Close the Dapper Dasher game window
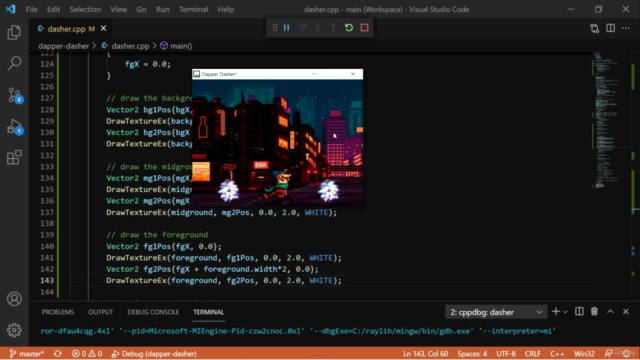This screenshot has width=640, height=360. 353,74
